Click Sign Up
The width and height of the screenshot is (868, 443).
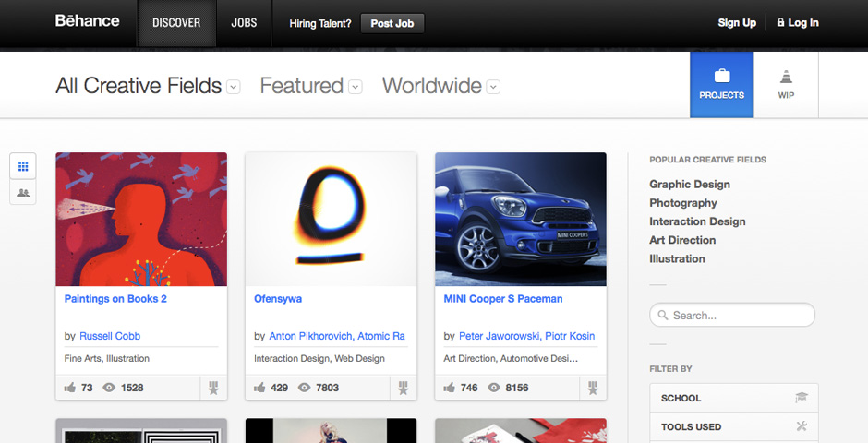coord(737,23)
